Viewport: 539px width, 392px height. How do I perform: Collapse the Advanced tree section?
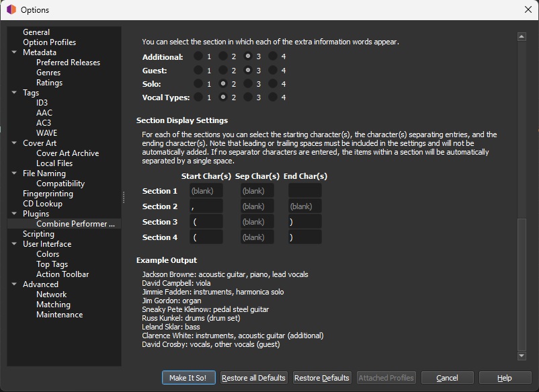pos(14,284)
